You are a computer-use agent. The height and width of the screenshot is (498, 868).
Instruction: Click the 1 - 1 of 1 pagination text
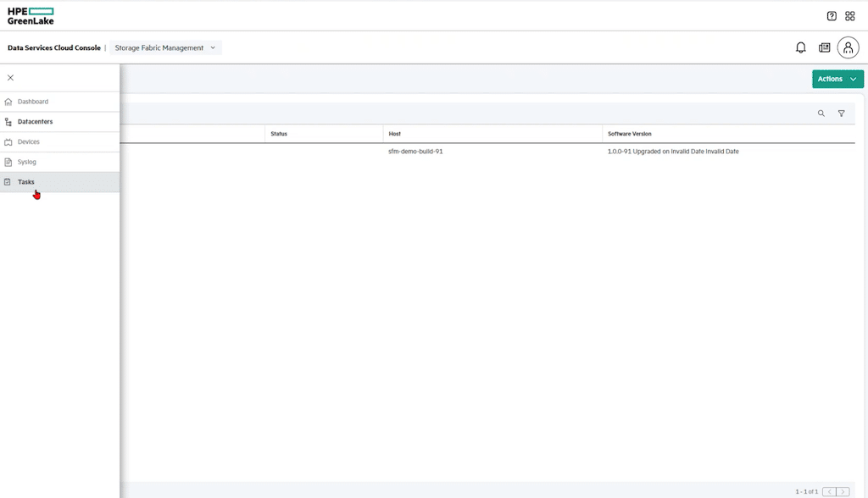pos(807,491)
